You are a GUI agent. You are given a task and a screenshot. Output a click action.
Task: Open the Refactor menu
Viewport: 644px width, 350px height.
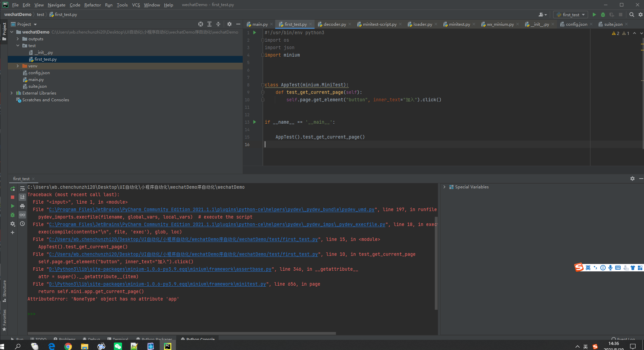pyautogui.click(x=93, y=5)
